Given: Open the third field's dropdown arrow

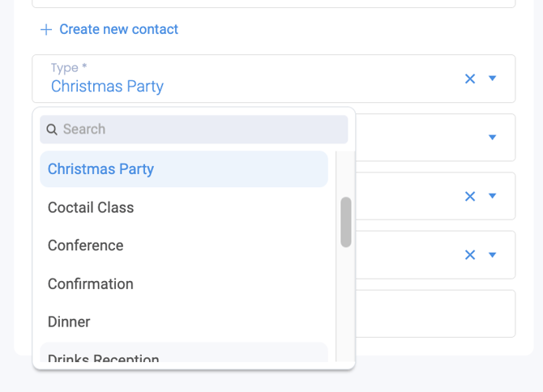Looking at the screenshot, I should [x=493, y=196].
